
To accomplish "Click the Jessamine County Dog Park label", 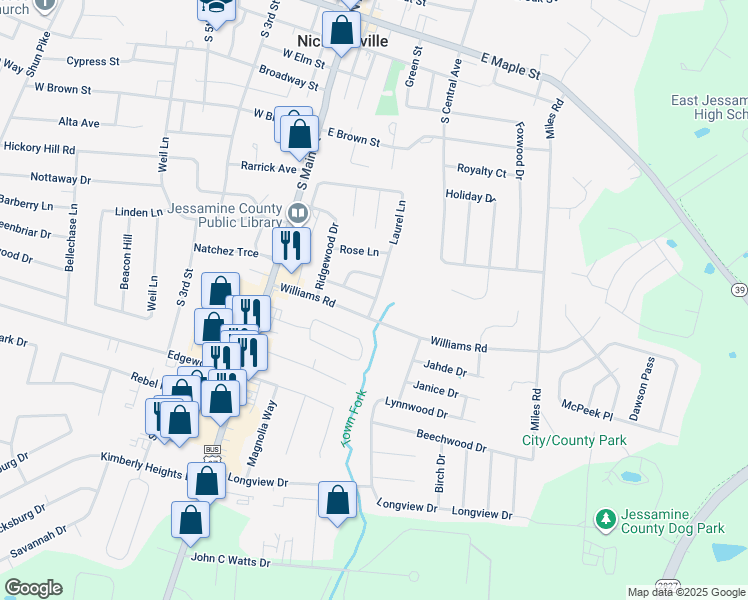I will click(x=673, y=521).
